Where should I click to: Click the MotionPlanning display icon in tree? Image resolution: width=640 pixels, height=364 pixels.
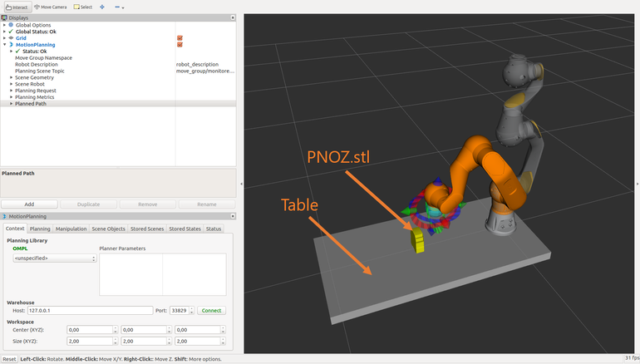pyautogui.click(x=11, y=44)
